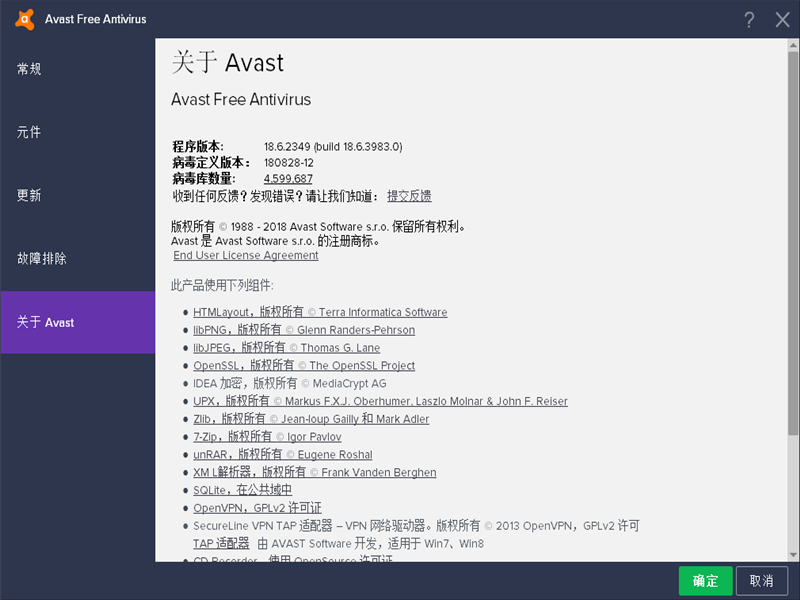
Task: Click the Avast logo icon in title bar
Action: 24,19
